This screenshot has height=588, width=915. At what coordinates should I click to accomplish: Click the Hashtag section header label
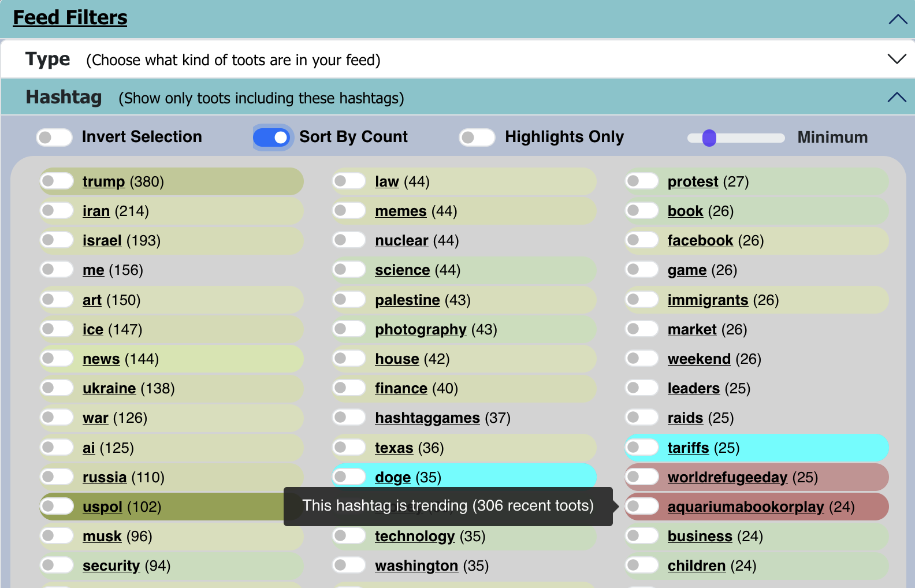tap(64, 97)
